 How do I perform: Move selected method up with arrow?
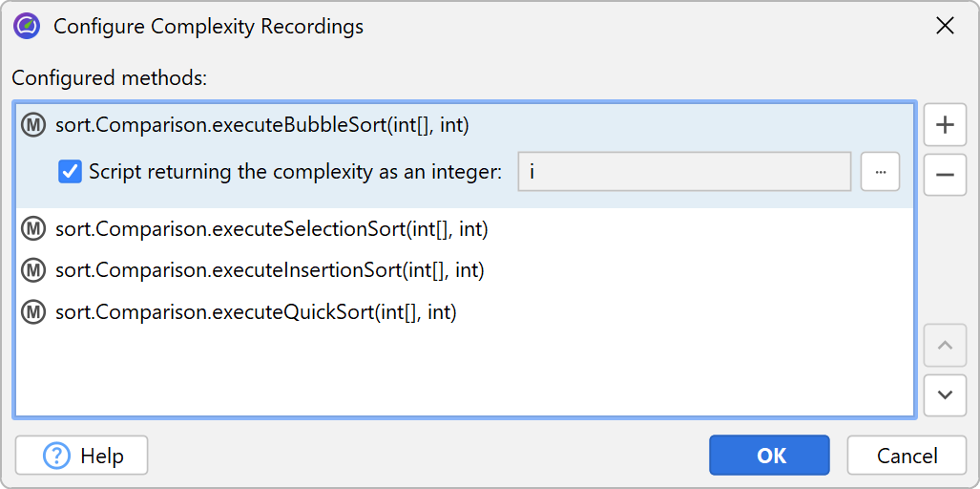coord(945,345)
